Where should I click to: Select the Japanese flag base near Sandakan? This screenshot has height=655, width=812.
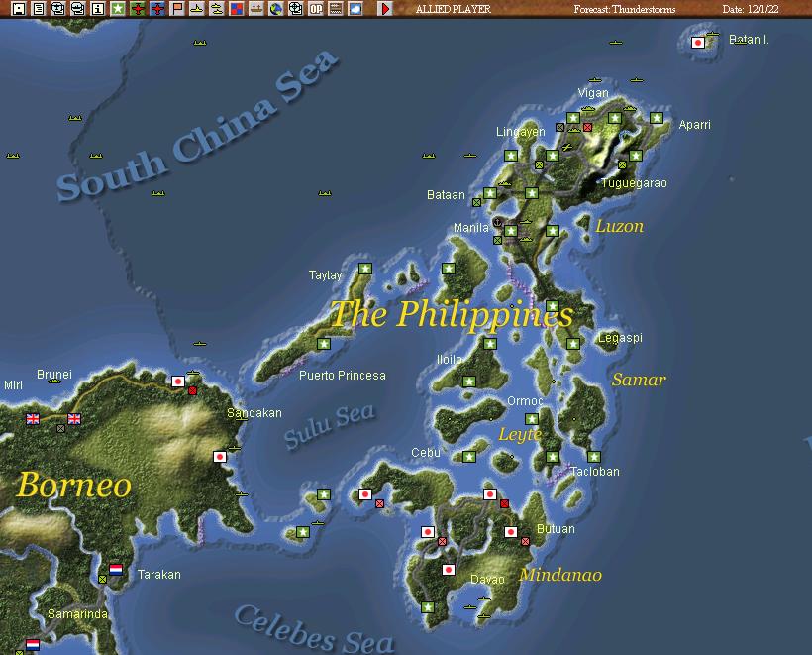tap(220, 457)
